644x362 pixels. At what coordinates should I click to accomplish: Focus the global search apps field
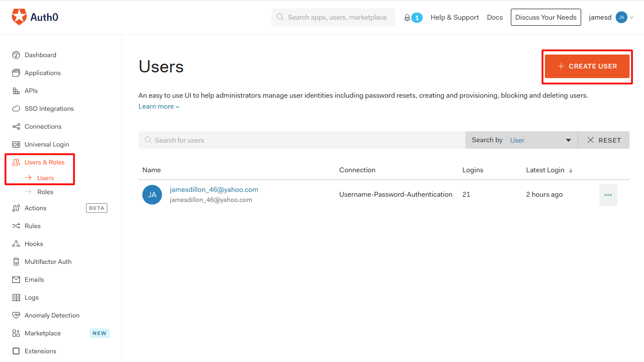pyautogui.click(x=334, y=17)
